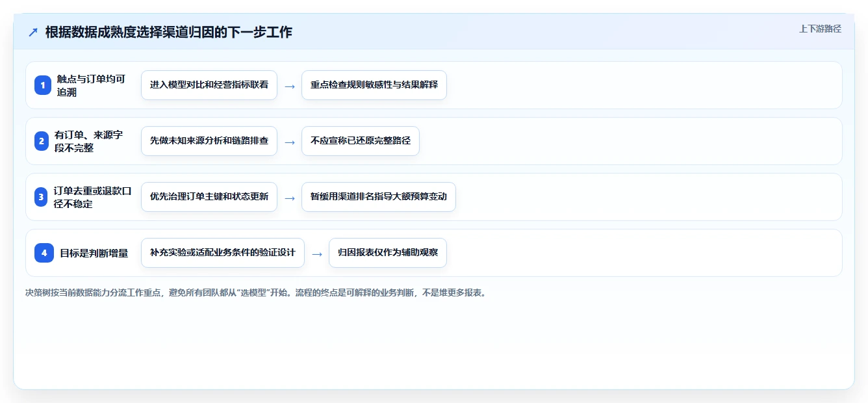Image resolution: width=868 pixels, height=403 pixels.
Task: Click the arrow after 进入模型对比和经营指标联看
Action: pyautogui.click(x=290, y=86)
